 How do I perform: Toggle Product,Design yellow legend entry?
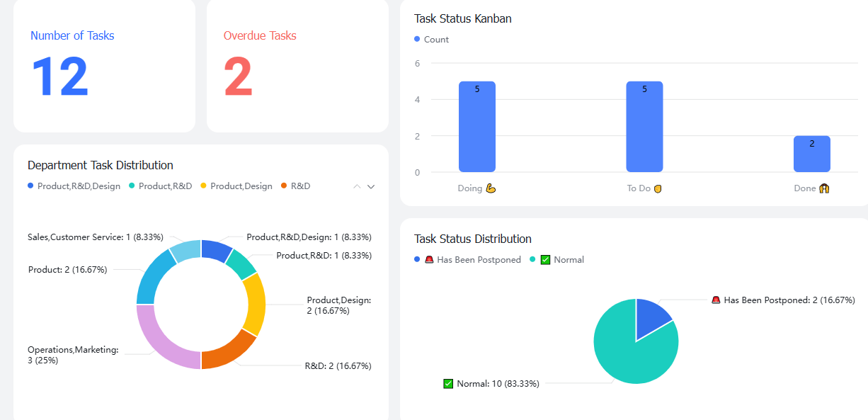[x=236, y=186]
